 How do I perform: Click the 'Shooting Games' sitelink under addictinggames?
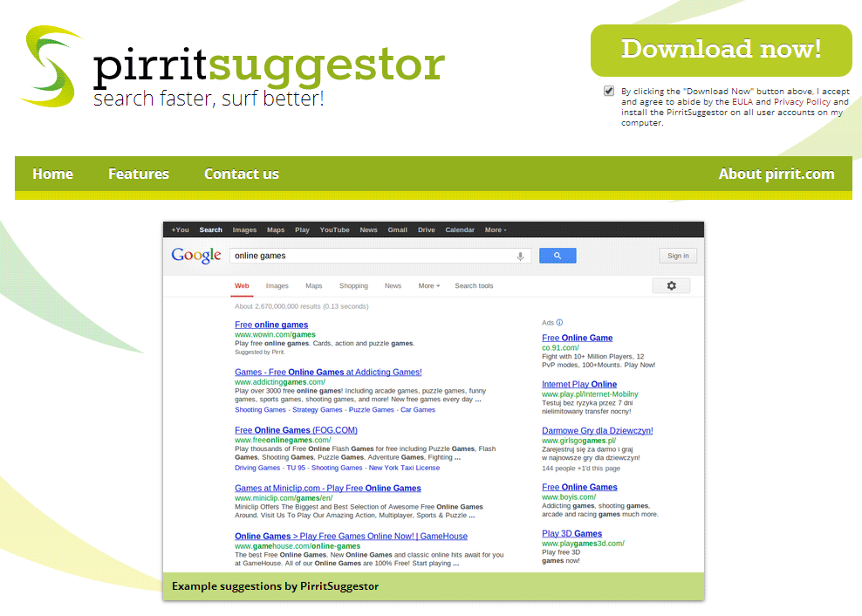260,410
